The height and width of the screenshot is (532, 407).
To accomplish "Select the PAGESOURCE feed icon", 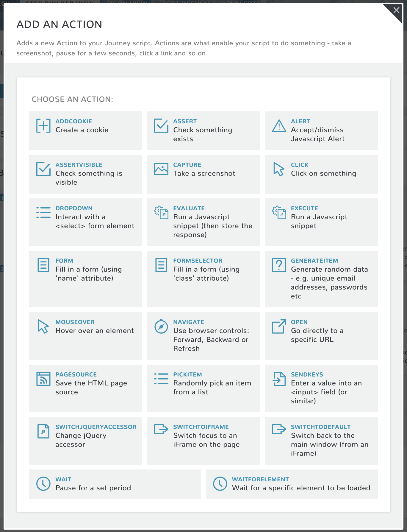I will coord(43,379).
